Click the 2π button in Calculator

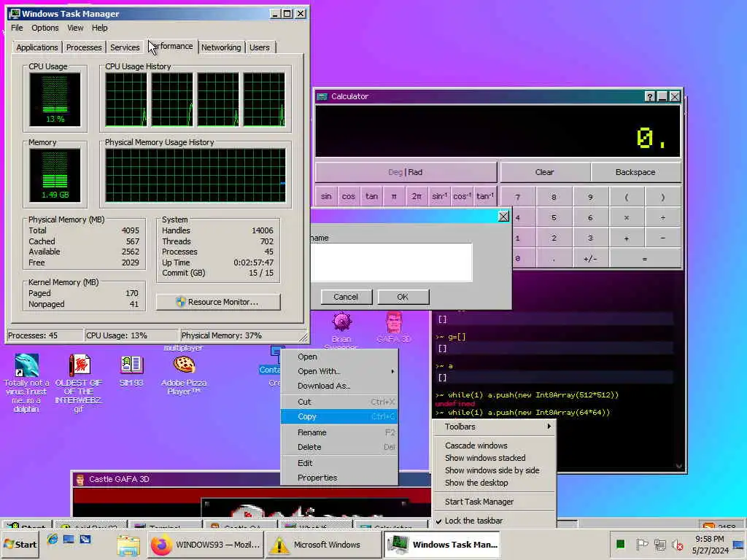[x=417, y=197]
